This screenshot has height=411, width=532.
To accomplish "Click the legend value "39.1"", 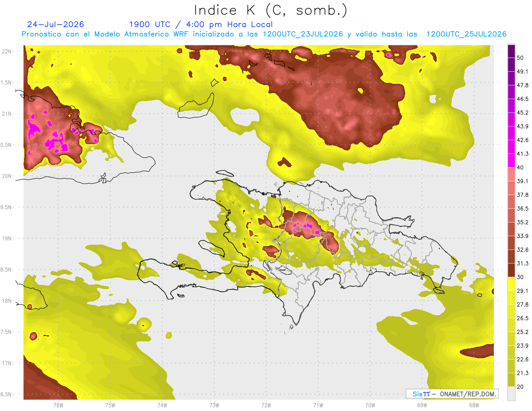I will pos(523,181).
